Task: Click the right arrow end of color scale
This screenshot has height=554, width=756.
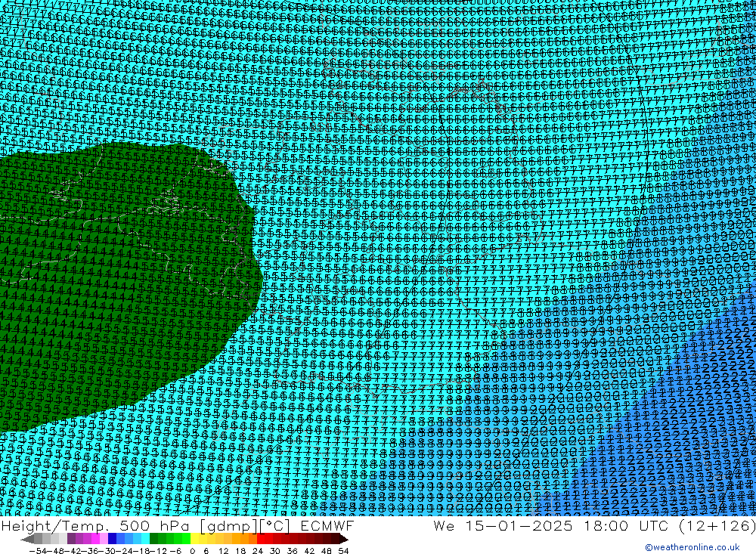Action: click(x=343, y=539)
